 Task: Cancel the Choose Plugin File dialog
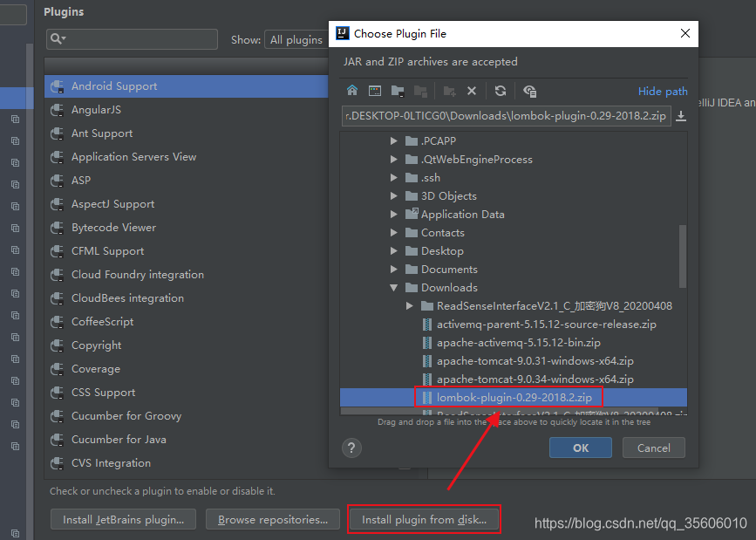click(x=653, y=448)
